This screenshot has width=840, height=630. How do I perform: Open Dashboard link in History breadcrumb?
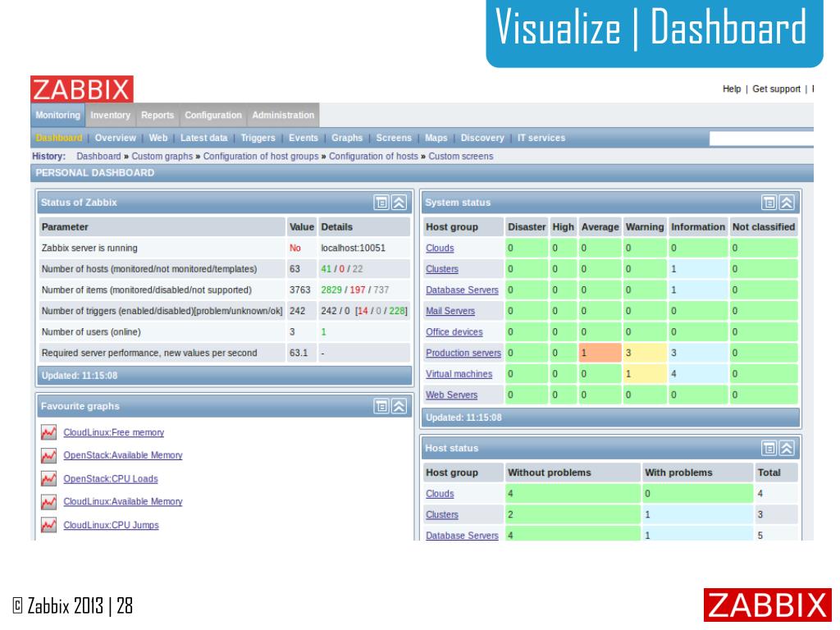[98, 156]
